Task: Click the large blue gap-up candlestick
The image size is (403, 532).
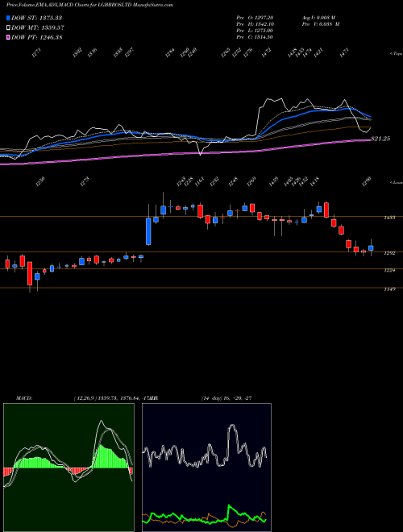Action: [148, 231]
